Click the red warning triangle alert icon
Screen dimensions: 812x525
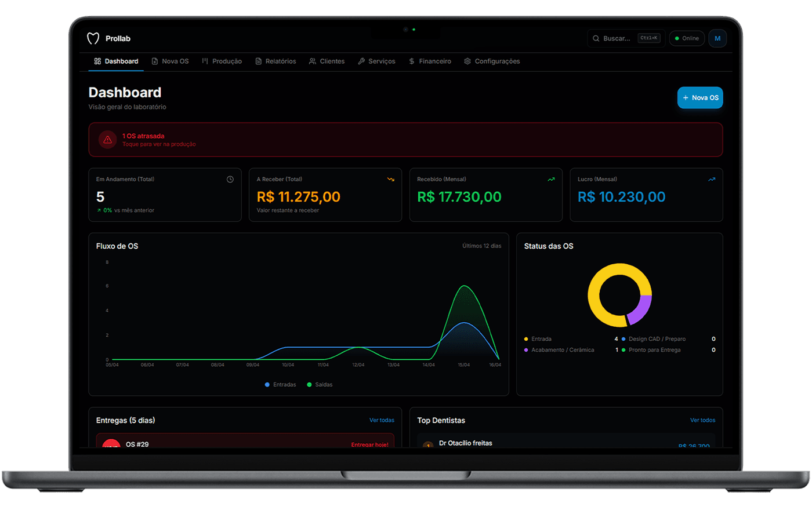tap(107, 140)
